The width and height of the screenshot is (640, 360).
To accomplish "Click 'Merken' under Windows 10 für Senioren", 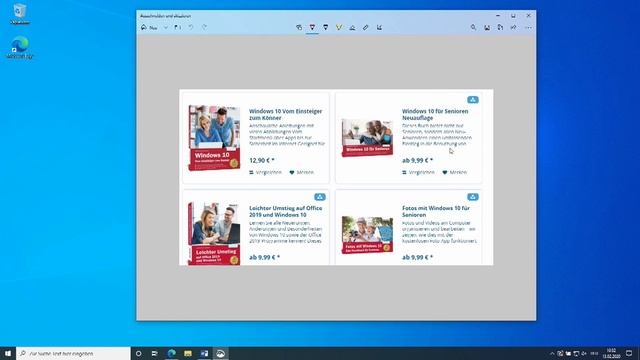I will coord(455,172).
